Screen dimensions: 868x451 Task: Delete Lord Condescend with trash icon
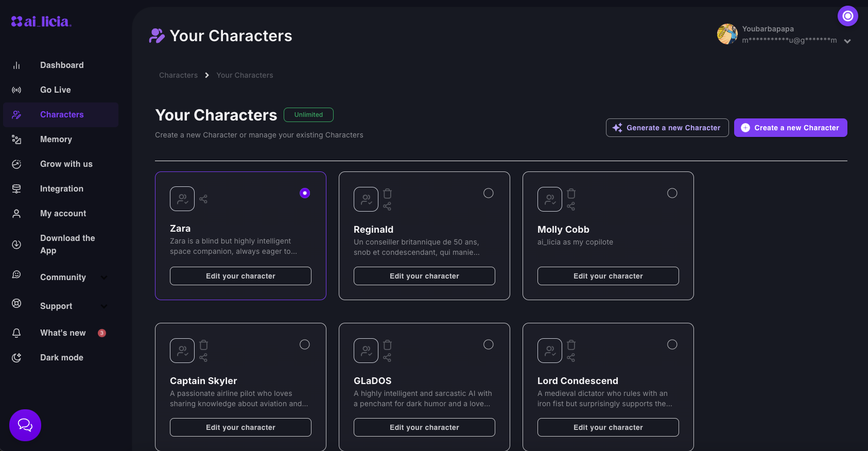pos(571,345)
